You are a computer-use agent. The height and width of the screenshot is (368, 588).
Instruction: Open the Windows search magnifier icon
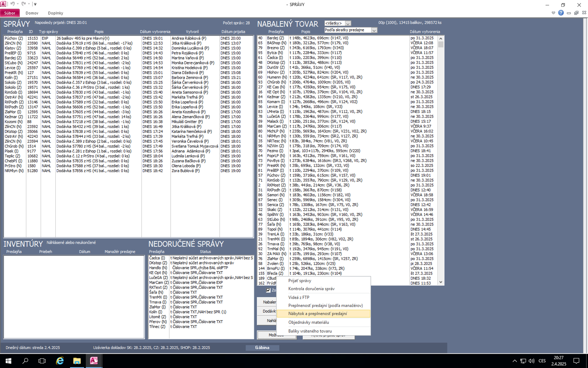(x=25, y=361)
